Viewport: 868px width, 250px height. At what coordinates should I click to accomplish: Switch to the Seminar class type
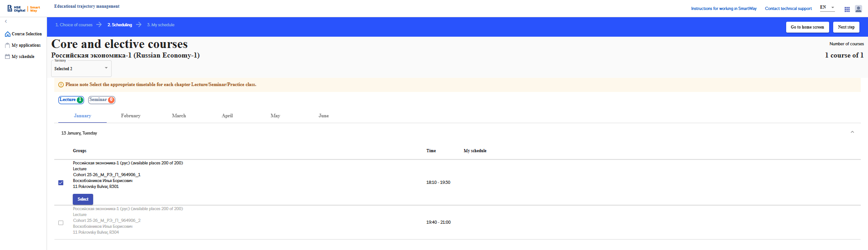pos(101,100)
